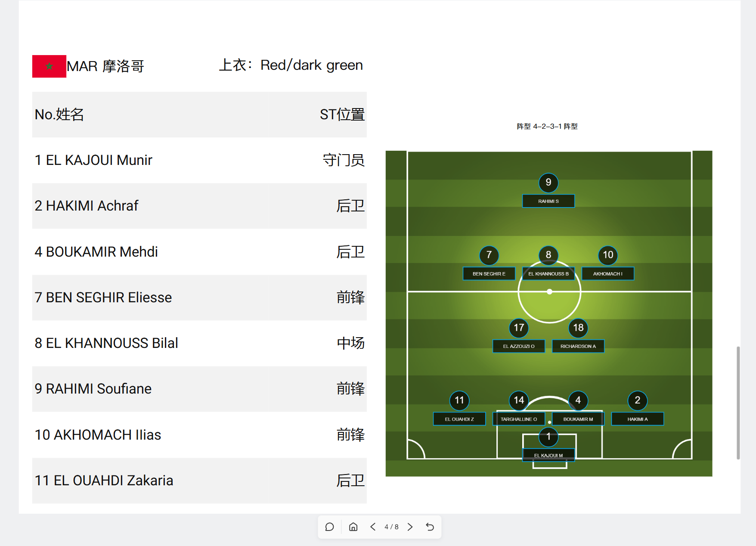Go to previous page arrow
This screenshot has height=546, width=756.
point(373,527)
